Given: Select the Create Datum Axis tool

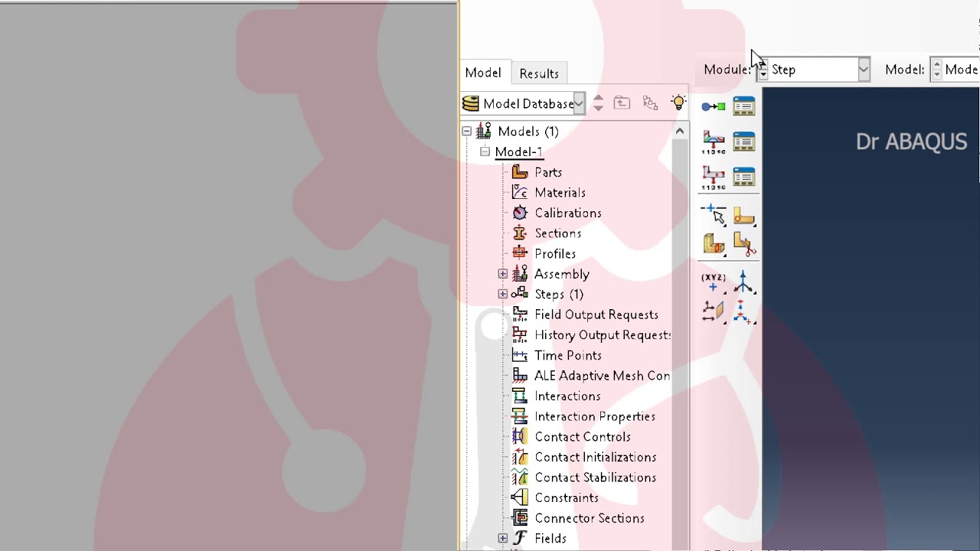Looking at the screenshot, I should click(743, 282).
